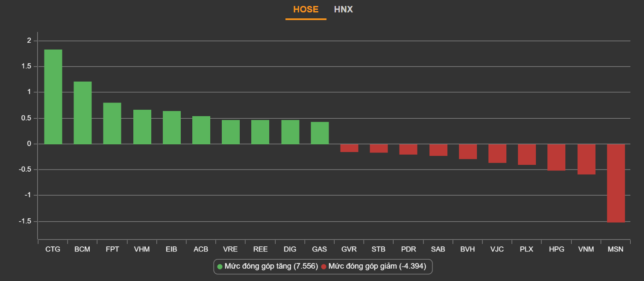Viewport: 644px width, 281px height.
Task: Select the HOSE tab
Action: pos(306,9)
